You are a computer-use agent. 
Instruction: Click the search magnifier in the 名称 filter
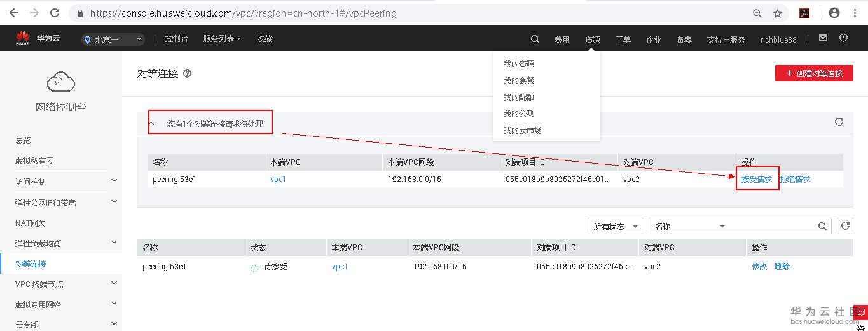pyautogui.click(x=822, y=226)
